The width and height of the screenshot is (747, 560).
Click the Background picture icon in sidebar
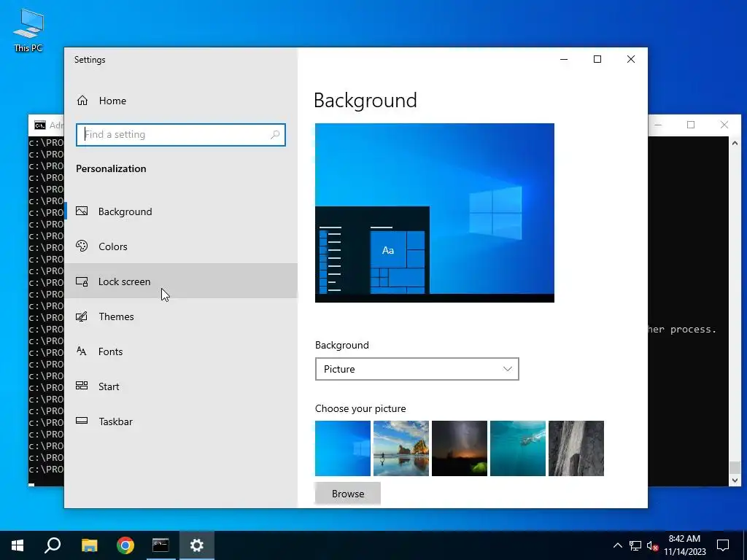point(82,211)
